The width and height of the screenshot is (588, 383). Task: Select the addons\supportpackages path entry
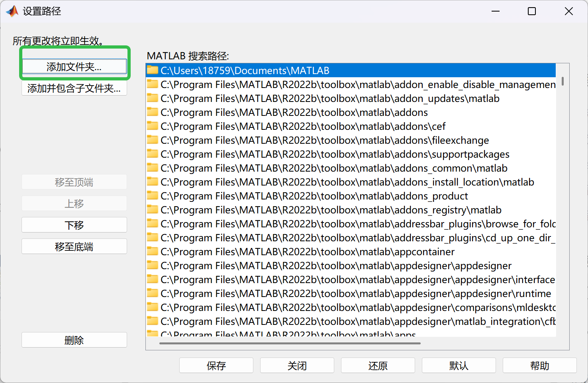351,154
